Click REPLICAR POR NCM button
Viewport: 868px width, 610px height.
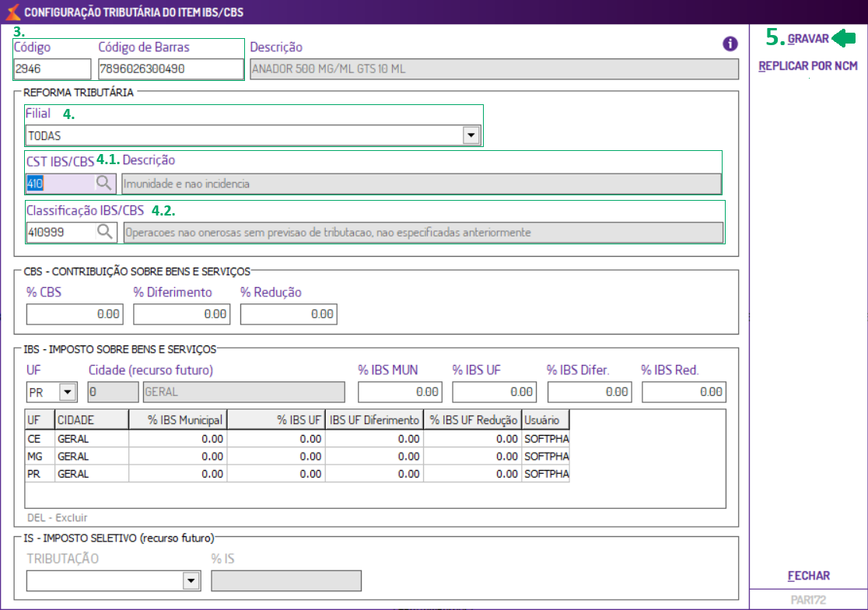(x=808, y=66)
